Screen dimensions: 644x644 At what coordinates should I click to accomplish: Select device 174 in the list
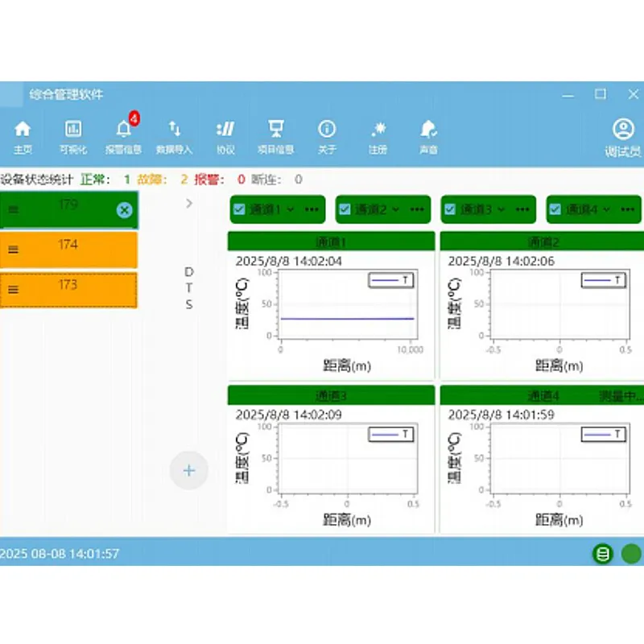tap(68, 250)
